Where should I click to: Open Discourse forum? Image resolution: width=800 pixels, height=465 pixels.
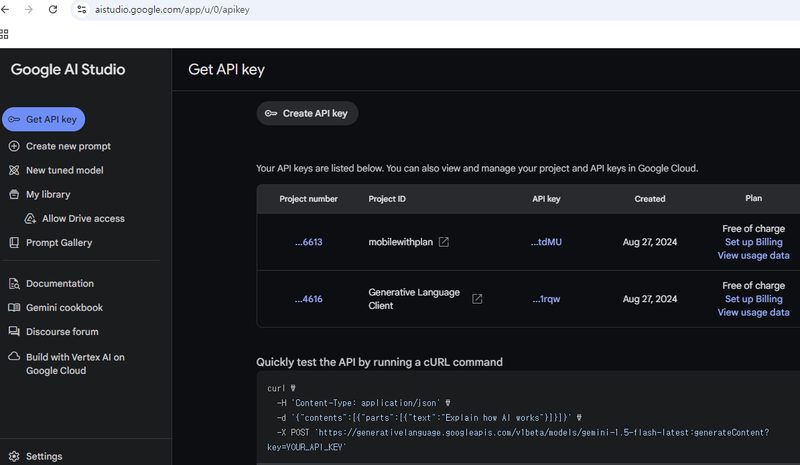(x=62, y=332)
